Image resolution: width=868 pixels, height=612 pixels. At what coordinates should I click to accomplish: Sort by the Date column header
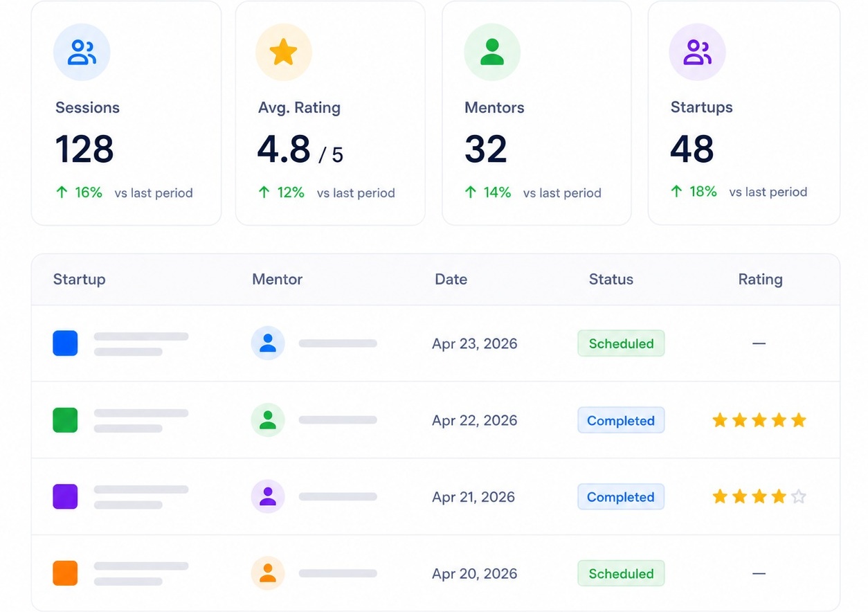click(x=451, y=280)
